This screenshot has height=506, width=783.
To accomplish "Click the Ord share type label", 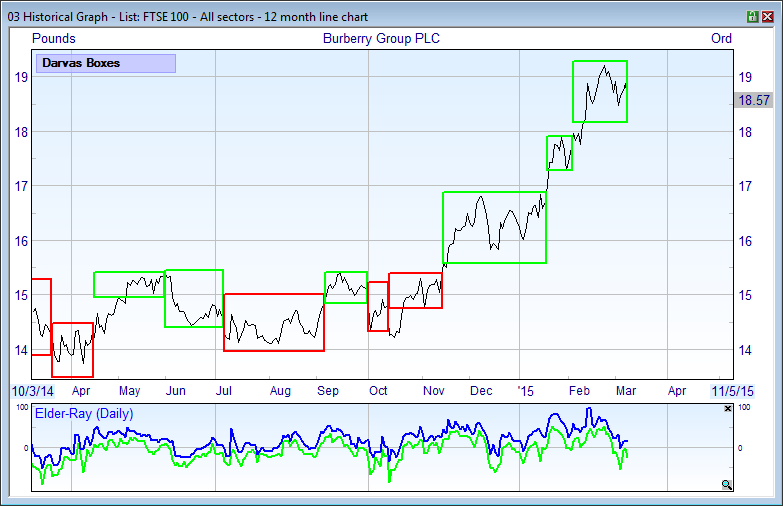I will pos(721,39).
